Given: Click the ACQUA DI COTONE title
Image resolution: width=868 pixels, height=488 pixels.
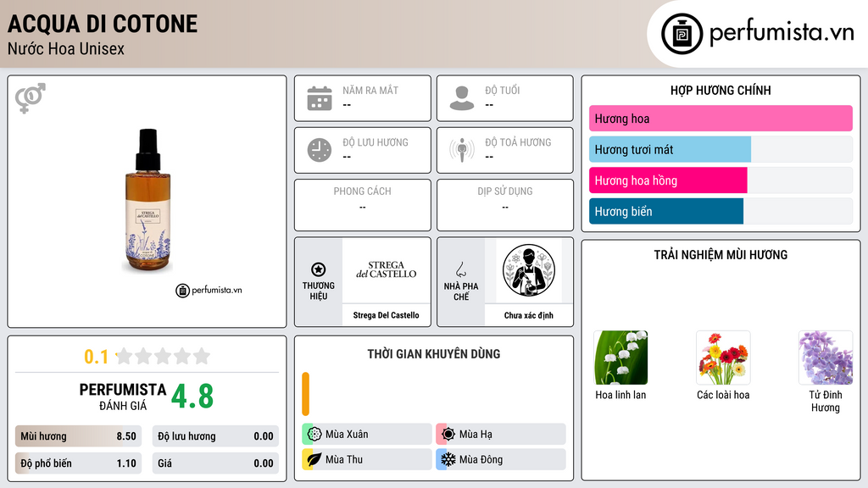Looking at the screenshot, I should coord(103,24).
